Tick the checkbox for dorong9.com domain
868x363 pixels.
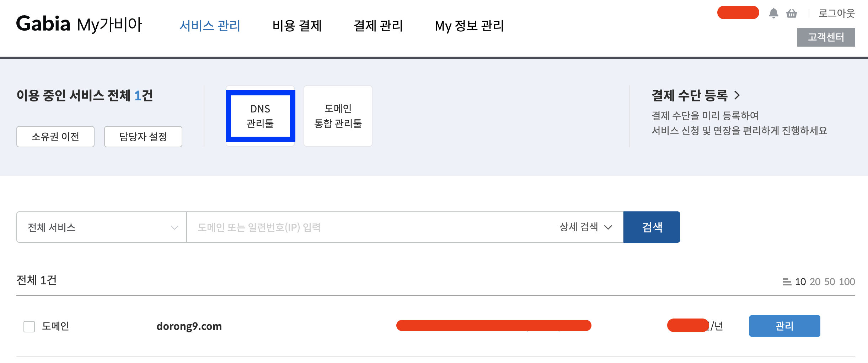click(x=29, y=326)
